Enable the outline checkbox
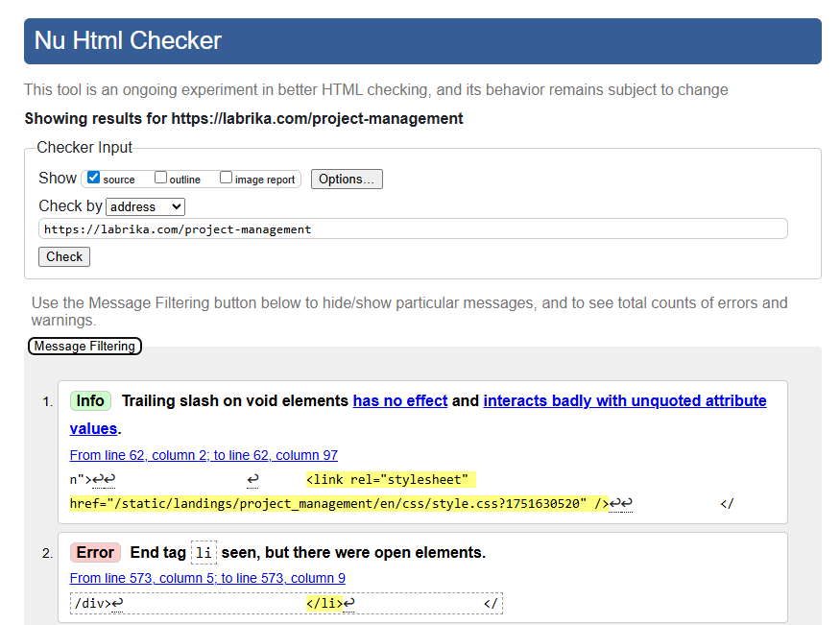The width and height of the screenshot is (840, 625). click(x=161, y=178)
